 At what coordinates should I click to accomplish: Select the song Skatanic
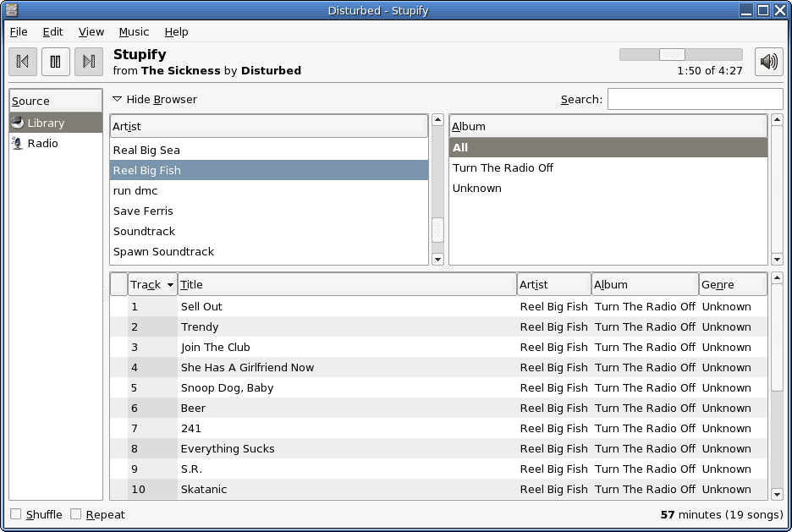tap(438, 489)
